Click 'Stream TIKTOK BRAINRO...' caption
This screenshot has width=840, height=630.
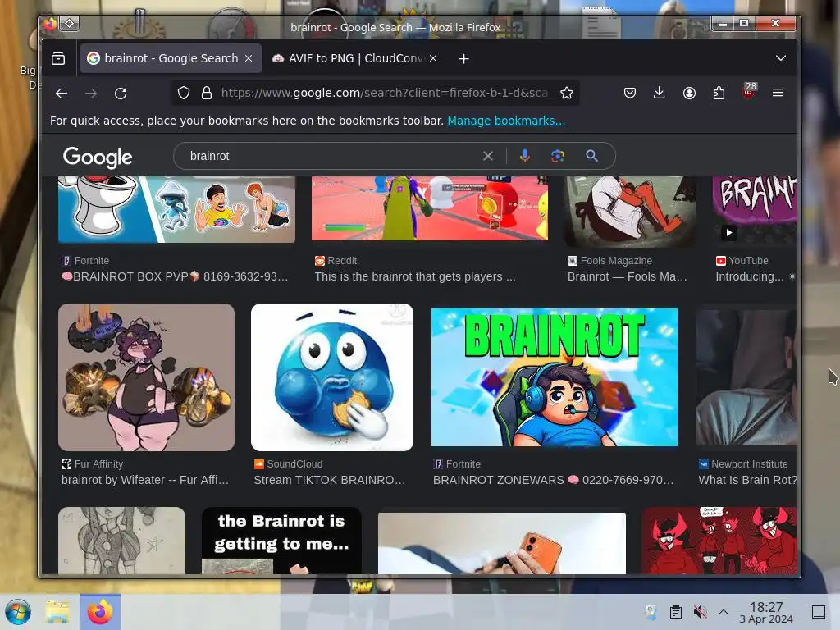[330, 480]
